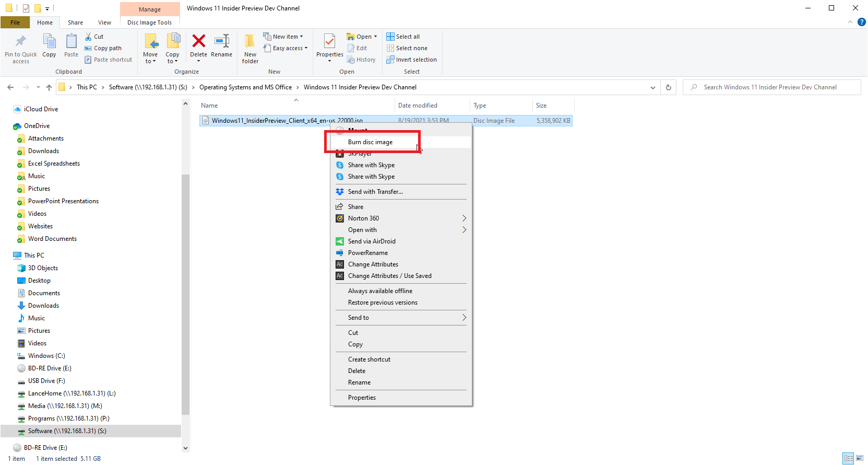Open the ribbon Open dropdown
The height and width of the screenshot is (465, 868).
click(x=362, y=37)
